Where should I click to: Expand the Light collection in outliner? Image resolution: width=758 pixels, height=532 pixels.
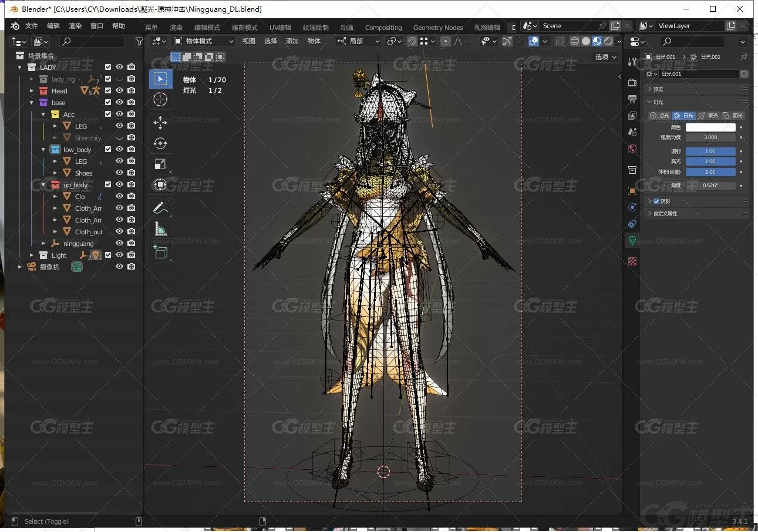tap(32, 255)
